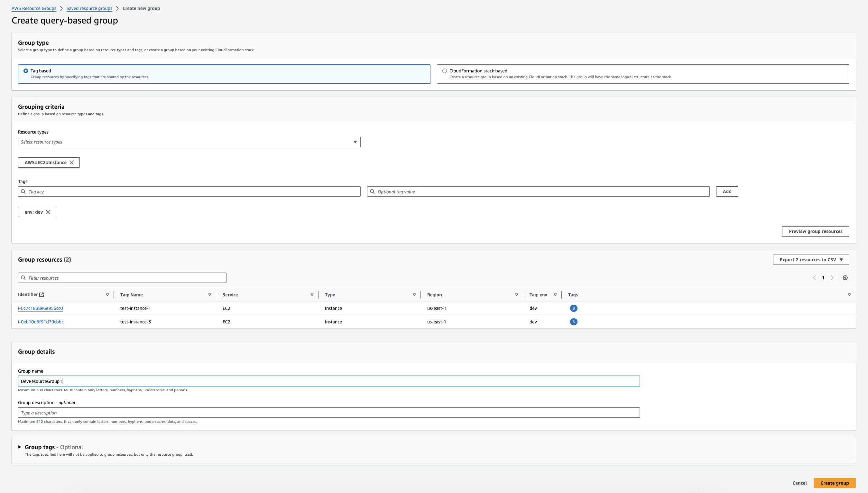Select the Tag based group type
The image size is (868, 493).
coord(26,71)
